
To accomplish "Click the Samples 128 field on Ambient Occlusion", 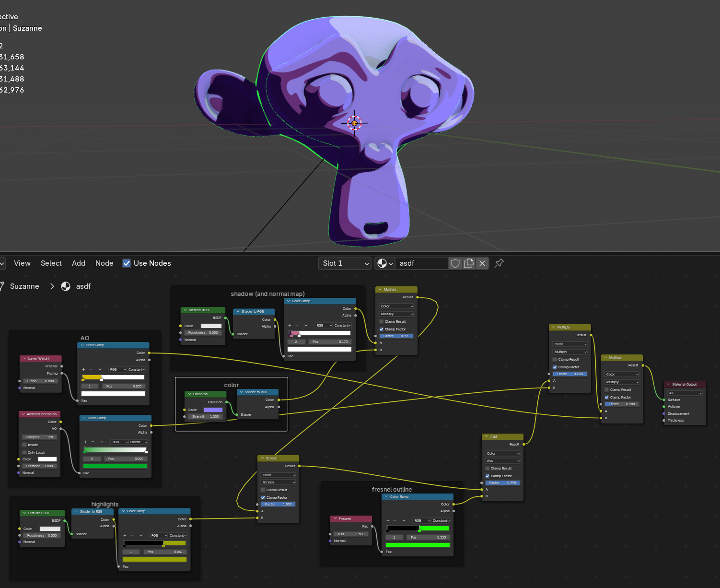I will 39,437.
